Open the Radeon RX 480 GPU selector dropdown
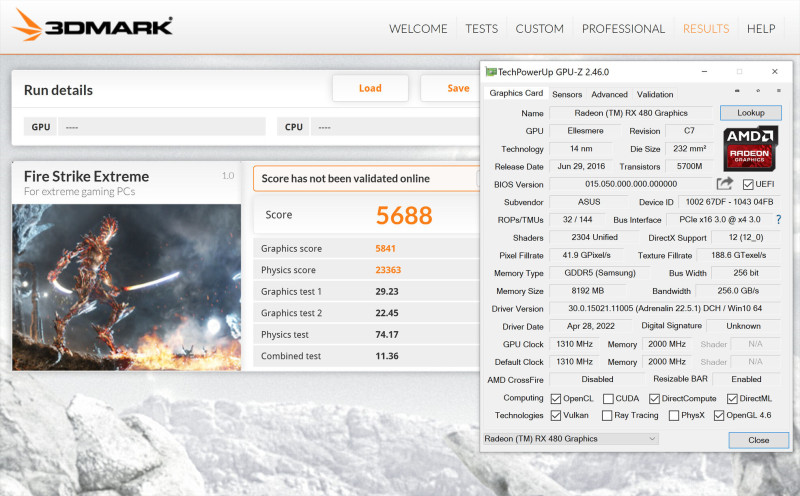This screenshot has width=800, height=496. click(x=570, y=438)
